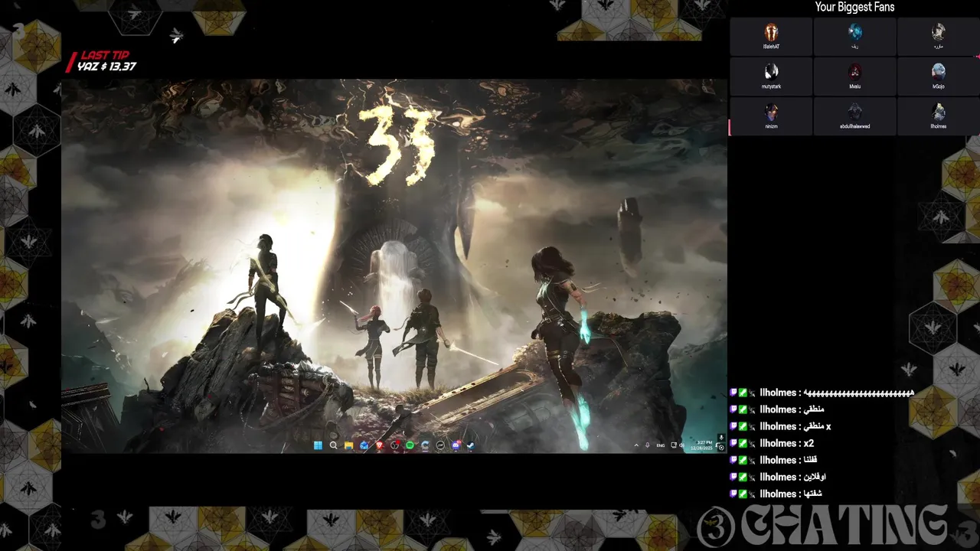The width and height of the screenshot is (980, 551).
Task: Select Mvalu fan avatar
Action: click(854, 73)
